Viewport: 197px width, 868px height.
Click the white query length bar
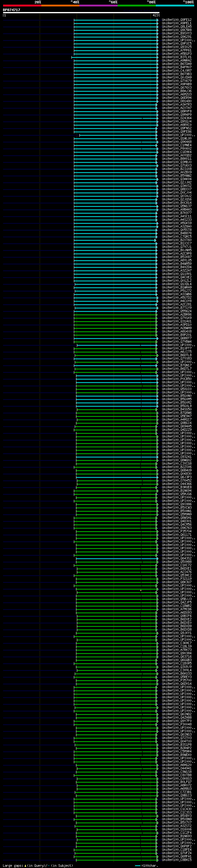click(x=81, y=13)
